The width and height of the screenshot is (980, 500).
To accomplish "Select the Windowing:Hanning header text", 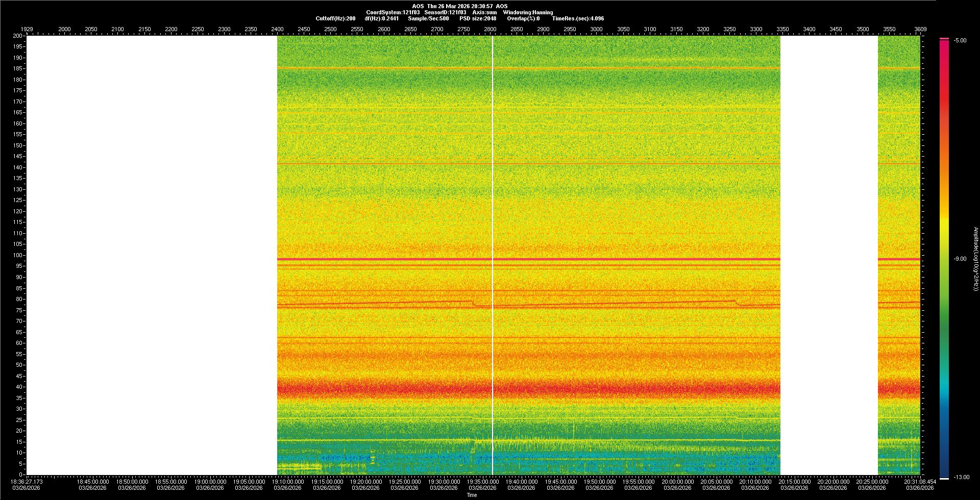I will click(x=528, y=12).
